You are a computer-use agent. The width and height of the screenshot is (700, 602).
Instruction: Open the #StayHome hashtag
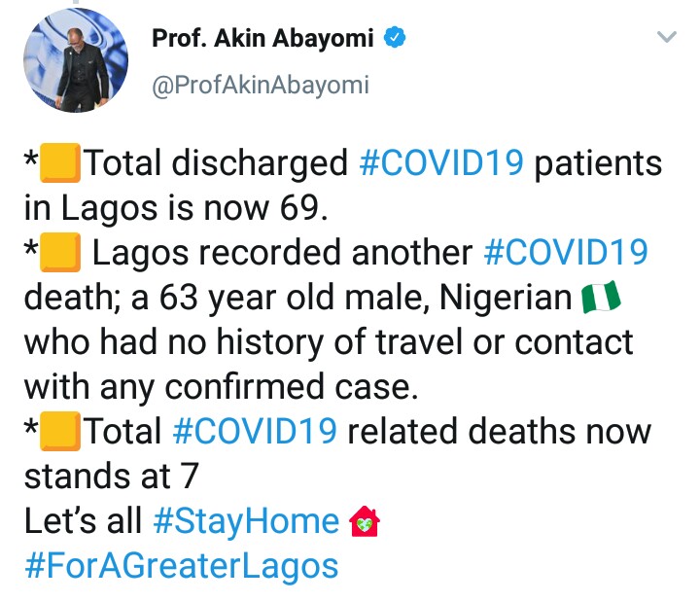click(246, 521)
